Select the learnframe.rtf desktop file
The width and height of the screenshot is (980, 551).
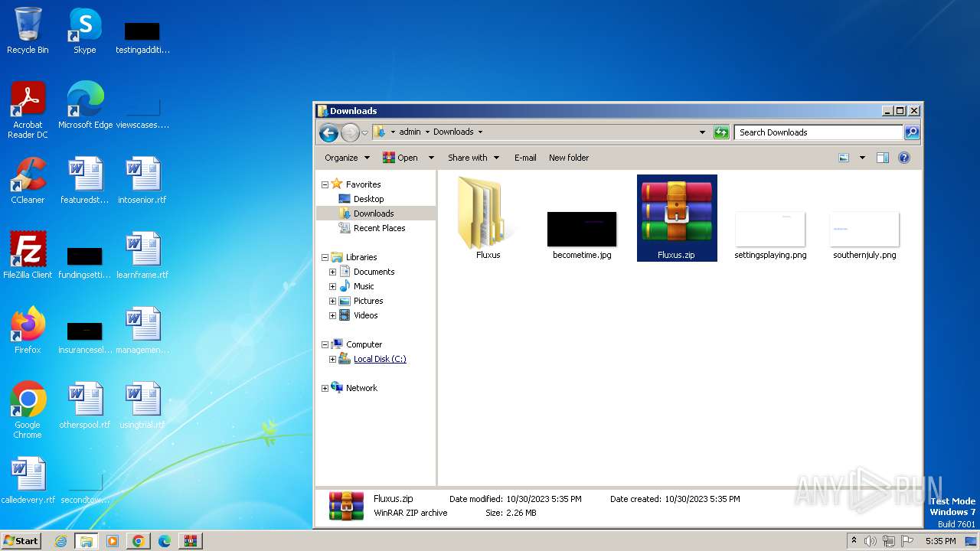pyautogui.click(x=142, y=256)
